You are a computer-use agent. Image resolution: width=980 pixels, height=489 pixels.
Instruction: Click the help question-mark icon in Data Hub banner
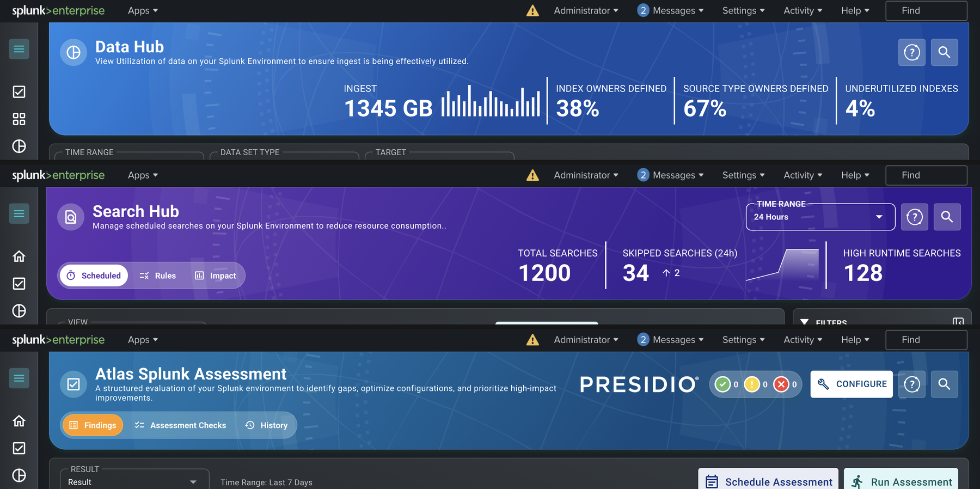[912, 52]
